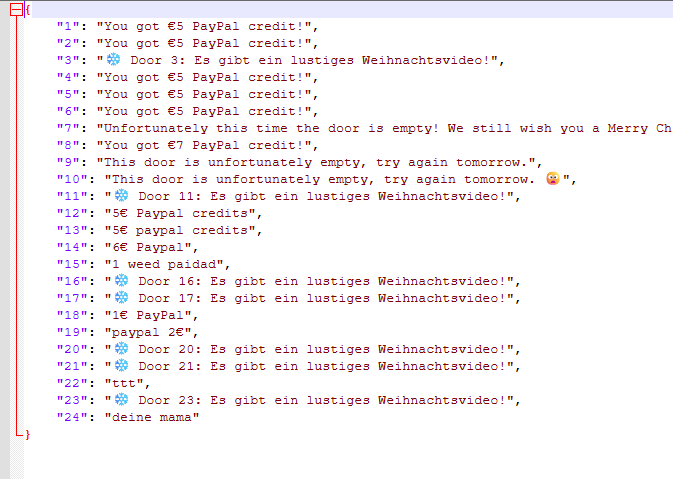
Task: Click the key "10"
Action: (72, 179)
